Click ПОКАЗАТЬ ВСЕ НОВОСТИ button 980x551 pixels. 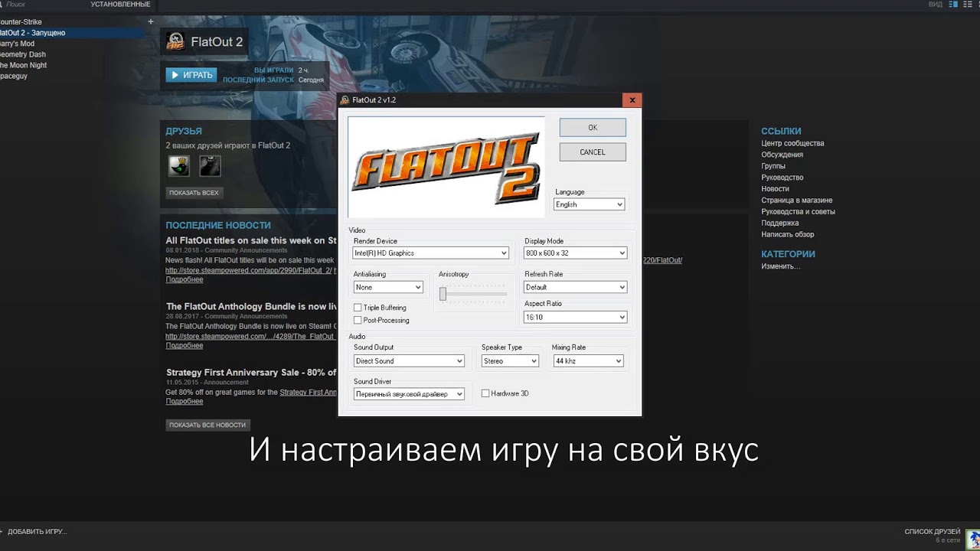[208, 425]
